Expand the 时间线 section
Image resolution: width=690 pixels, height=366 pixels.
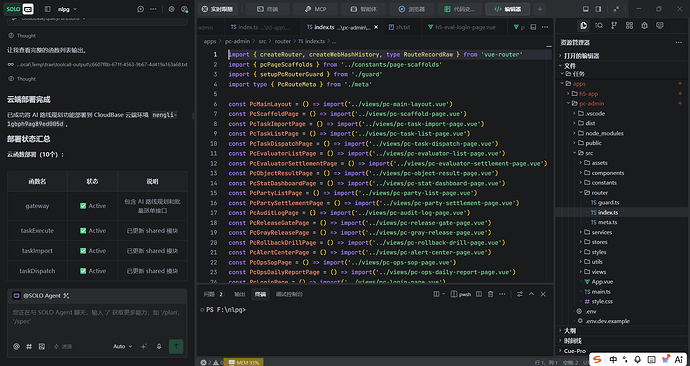622,341
